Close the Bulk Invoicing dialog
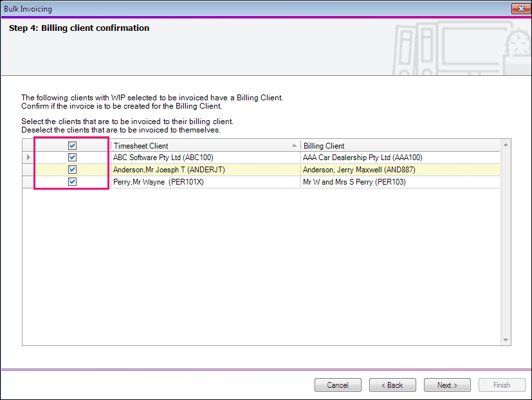 click(x=520, y=8)
